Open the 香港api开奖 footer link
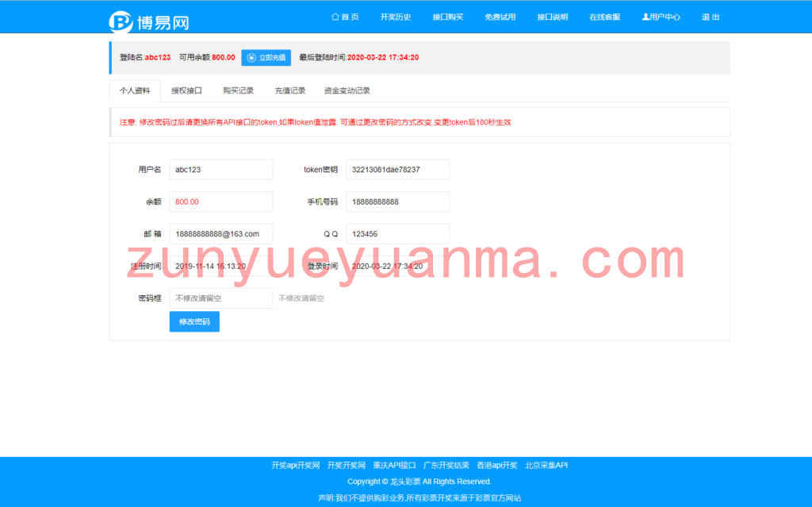The image size is (812, 507). pyautogui.click(x=496, y=465)
